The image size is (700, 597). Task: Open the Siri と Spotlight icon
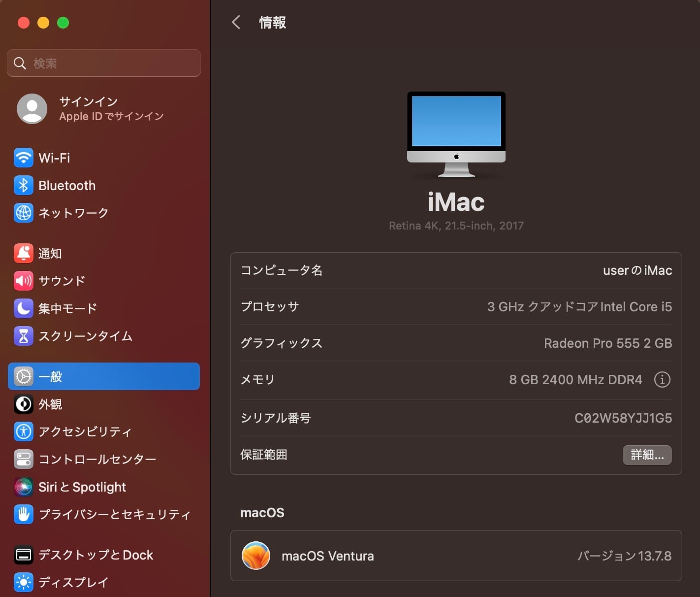point(24,487)
